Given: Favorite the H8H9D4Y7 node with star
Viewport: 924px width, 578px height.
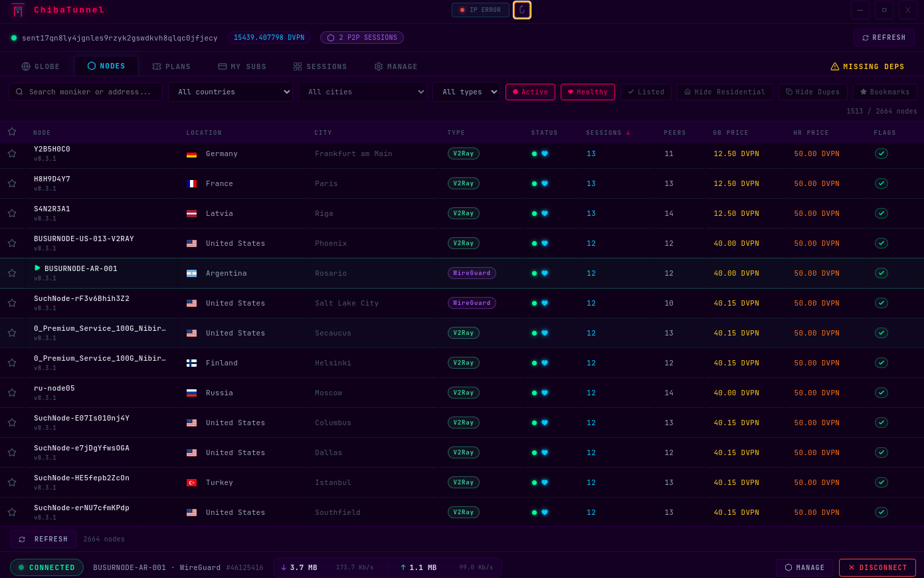Looking at the screenshot, I should click(x=12, y=183).
